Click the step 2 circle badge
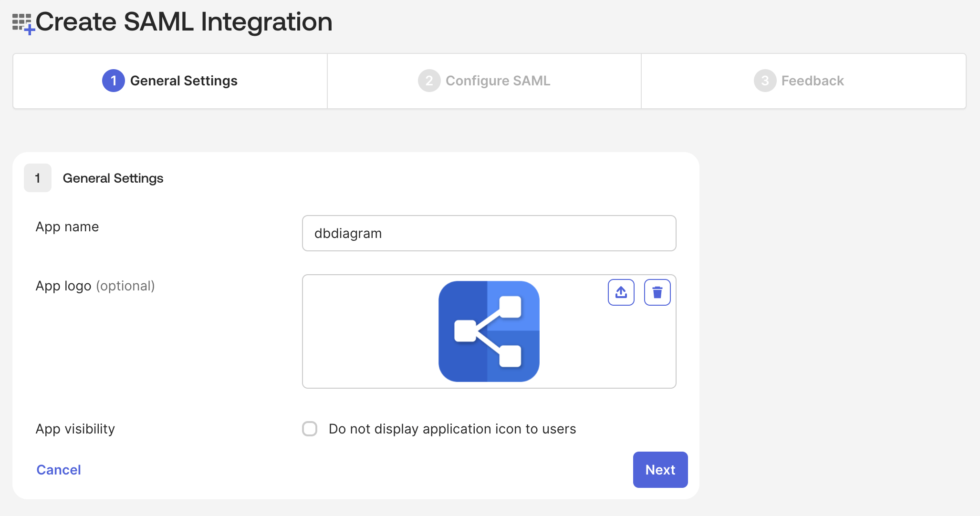This screenshot has height=516, width=980. point(429,81)
